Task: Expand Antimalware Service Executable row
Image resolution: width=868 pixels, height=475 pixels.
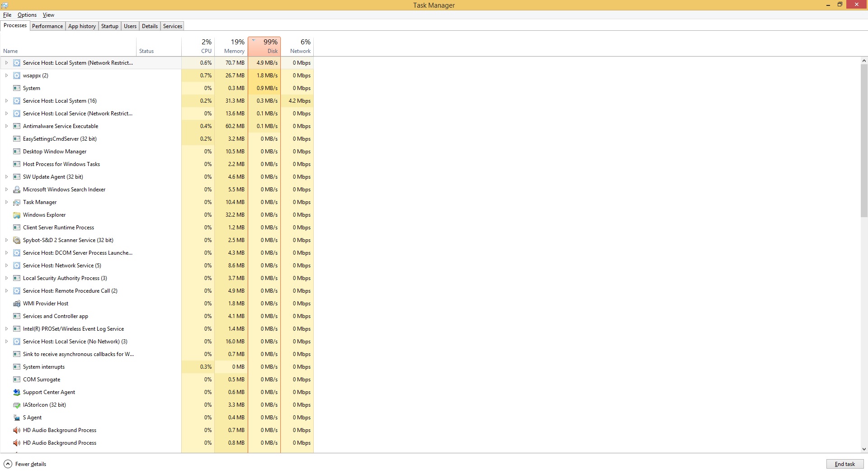Action: [x=6, y=126]
